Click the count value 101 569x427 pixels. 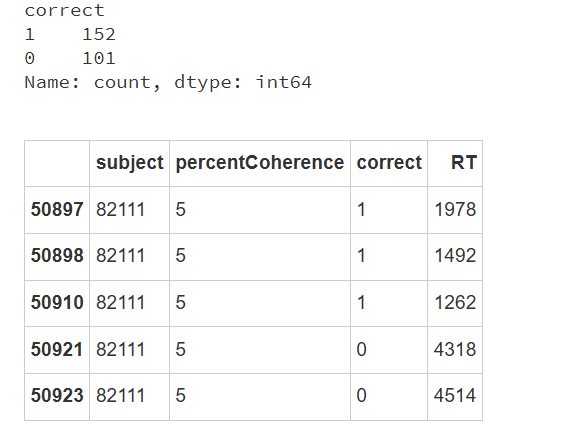99,58
